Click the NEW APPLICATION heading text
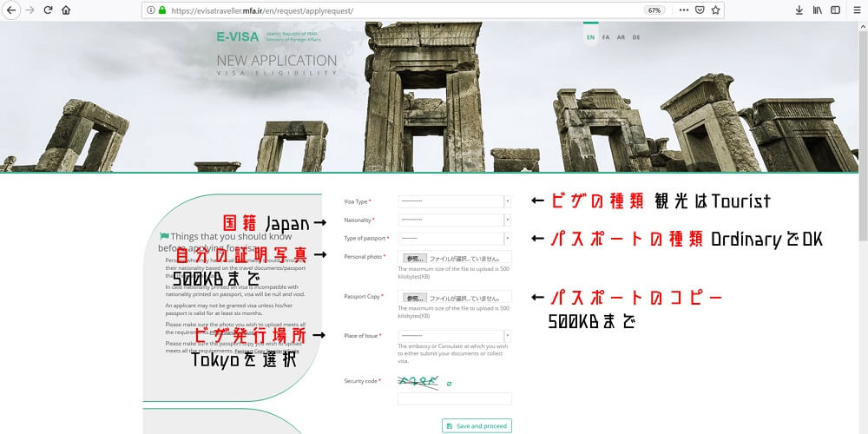This screenshot has width=868, height=434. coord(276,61)
